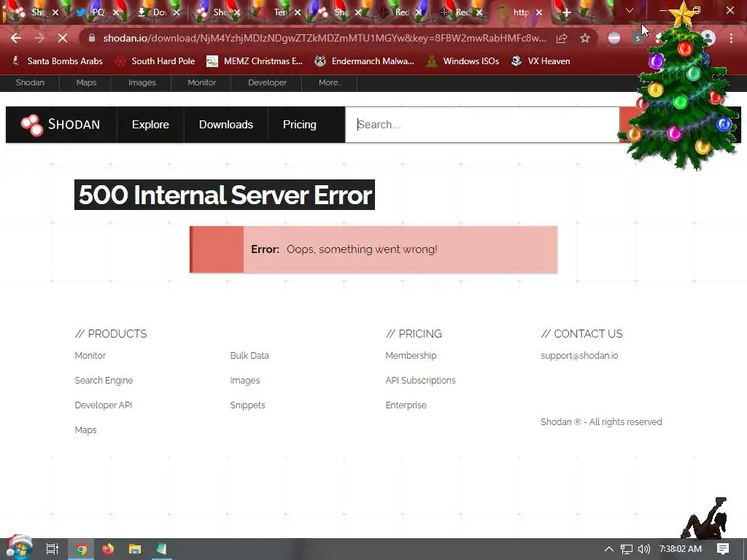Open a new tab with the plus button
Image resolution: width=747 pixels, height=560 pixels.
[566, 12]
